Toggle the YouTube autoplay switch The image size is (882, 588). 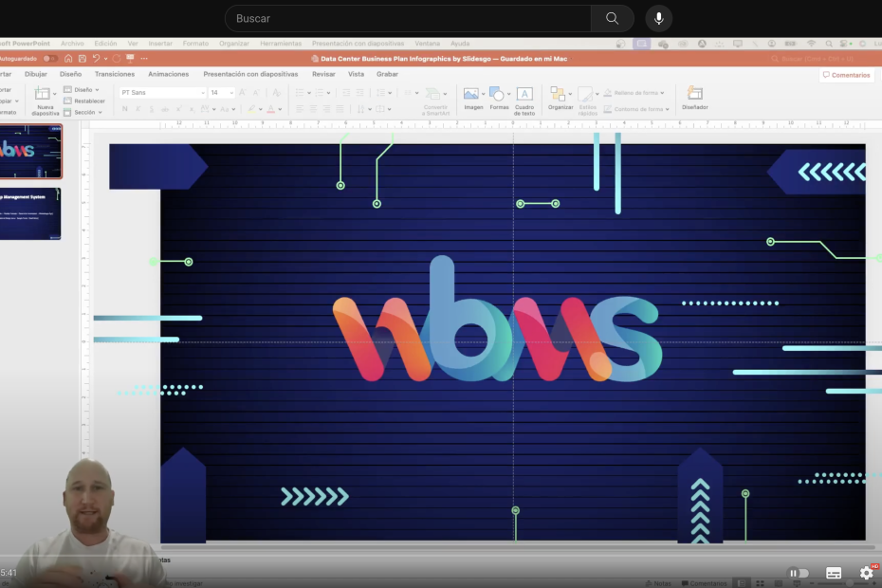pos(799,573)
